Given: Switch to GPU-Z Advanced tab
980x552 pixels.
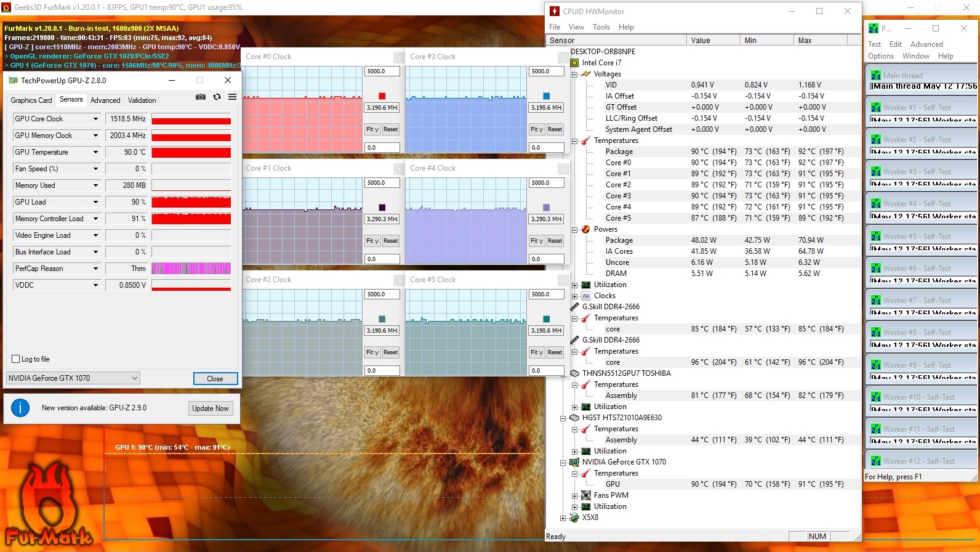Looking at the screenshot, I should [105, 100].
